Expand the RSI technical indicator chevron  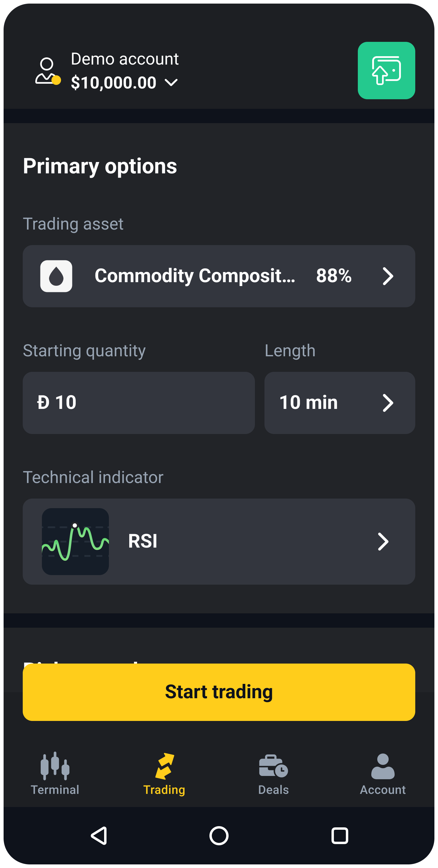383,542
